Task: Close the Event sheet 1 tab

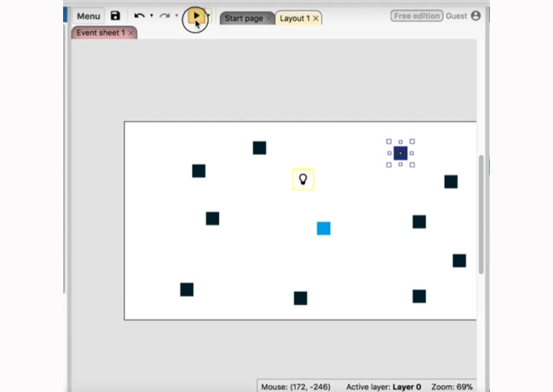Action: coord(131,33)
